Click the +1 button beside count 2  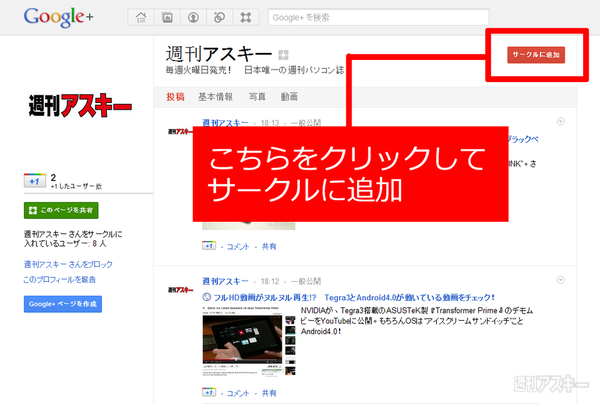pyautogui.click(x=35, y=181)
